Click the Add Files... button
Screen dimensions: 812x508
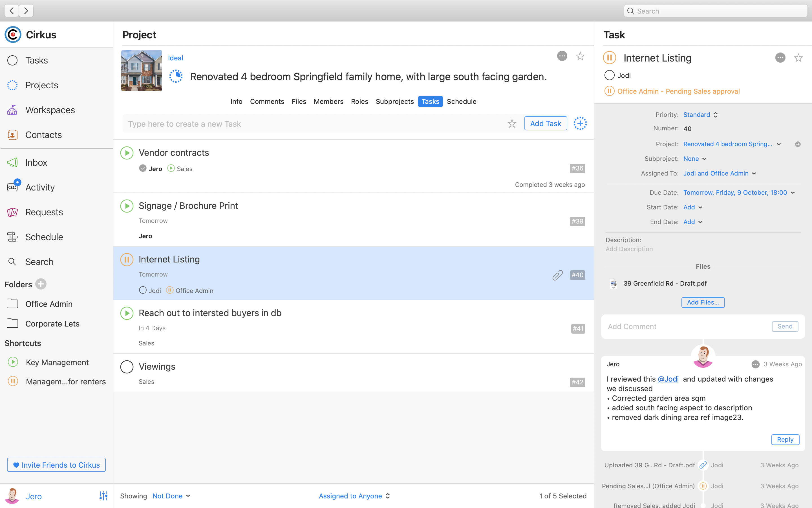(703, 302)
